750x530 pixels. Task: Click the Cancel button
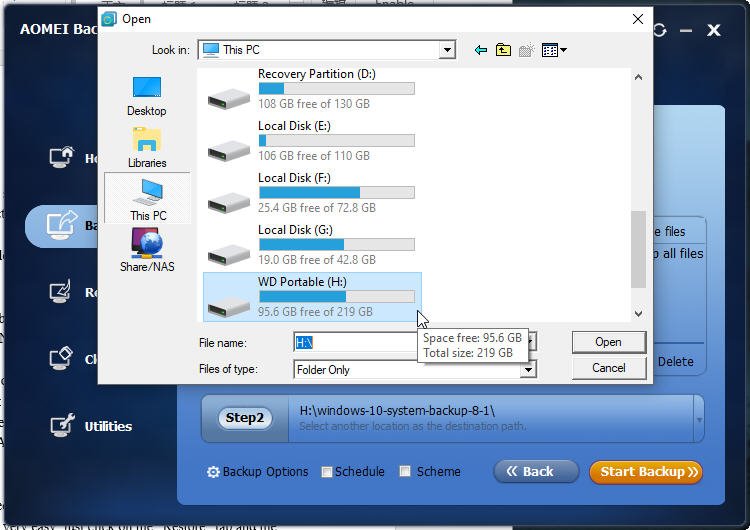click(x=608, y=368)
